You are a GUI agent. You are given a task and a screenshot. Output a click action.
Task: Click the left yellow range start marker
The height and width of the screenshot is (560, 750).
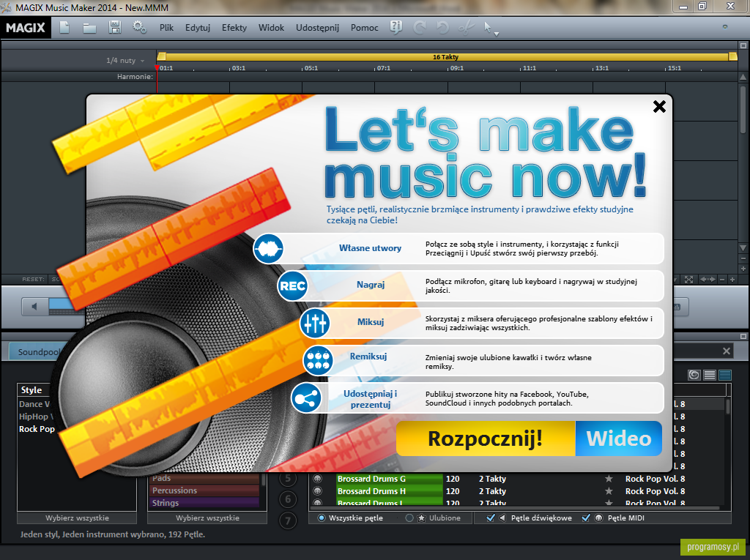(162, 56)
